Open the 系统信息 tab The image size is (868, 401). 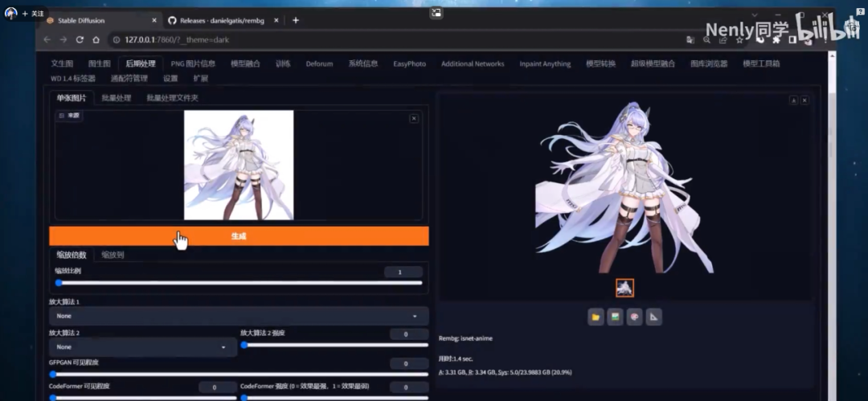click(x=363, y=63)
